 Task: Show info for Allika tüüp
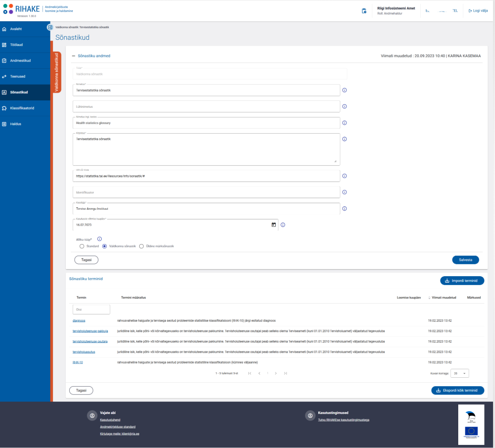pos(99,239)
